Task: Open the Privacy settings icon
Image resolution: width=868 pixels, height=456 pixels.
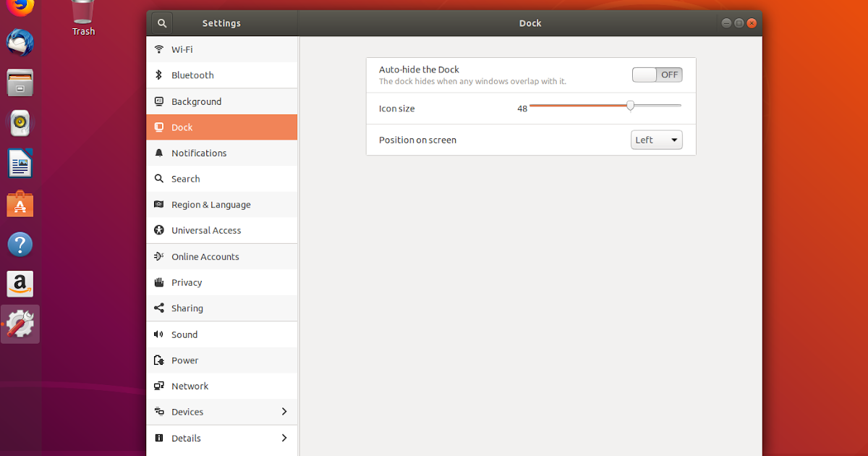Action: (x=159, y=282)
